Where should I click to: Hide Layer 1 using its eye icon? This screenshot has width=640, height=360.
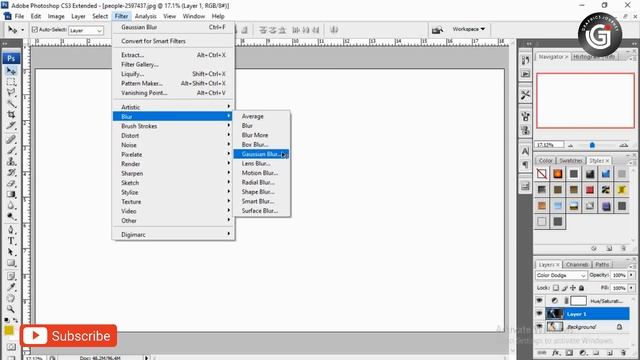[x=540, y=314]
